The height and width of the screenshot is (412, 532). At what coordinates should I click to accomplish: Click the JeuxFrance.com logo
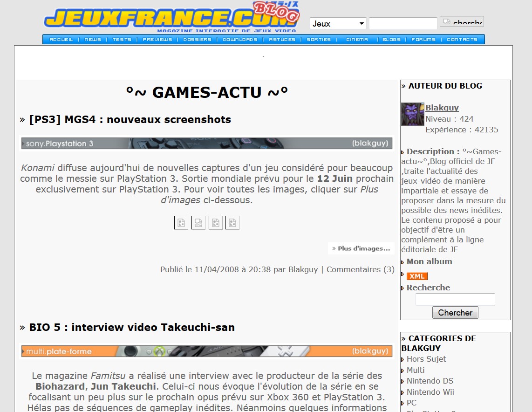(172, 17)
